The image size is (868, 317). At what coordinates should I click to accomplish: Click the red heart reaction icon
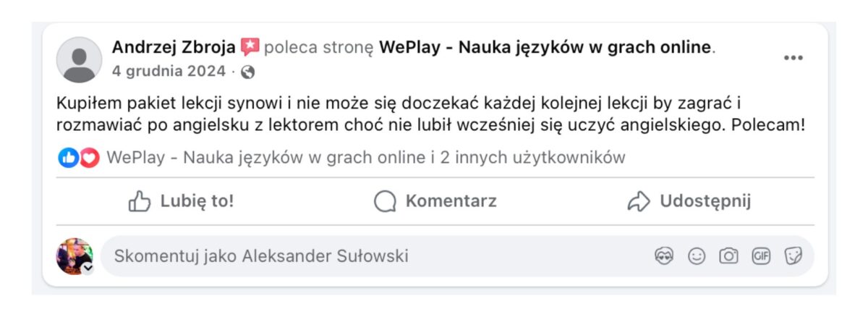[89, 158]
